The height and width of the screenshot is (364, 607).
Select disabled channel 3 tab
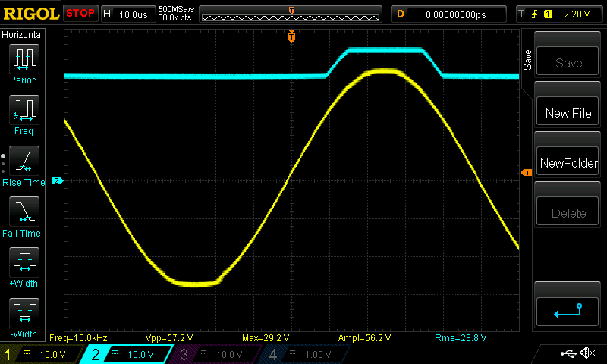click(215, 354)
